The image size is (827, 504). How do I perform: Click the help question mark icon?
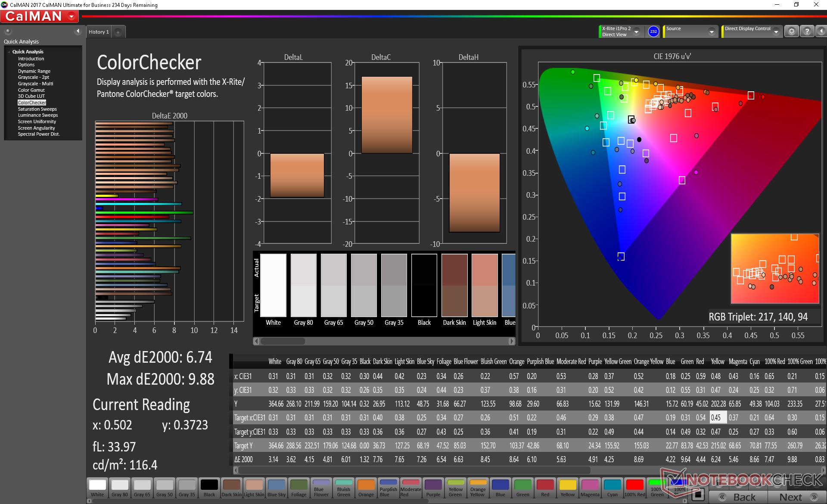(807, 31)
